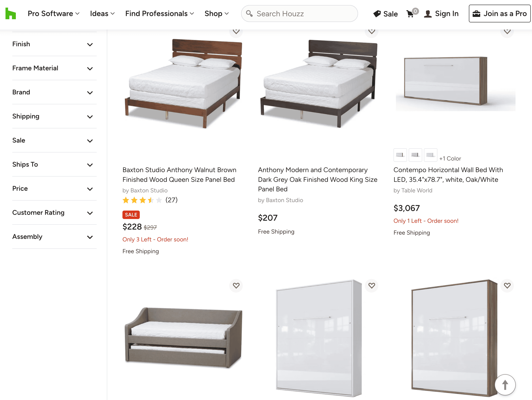Favorite the white vertical wall bed
This screenshot has width=532, height=400.
point(372,286)
